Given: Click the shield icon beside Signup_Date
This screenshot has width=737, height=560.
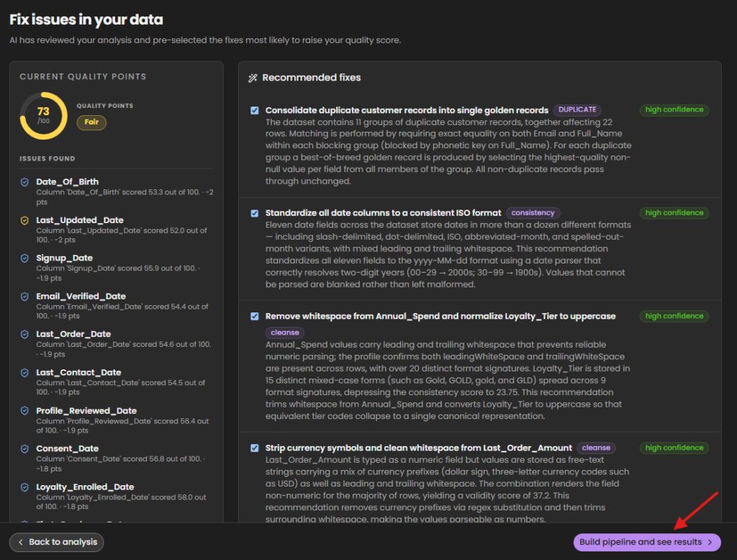Looking at the screenshot, I should (x=24, y=258).
